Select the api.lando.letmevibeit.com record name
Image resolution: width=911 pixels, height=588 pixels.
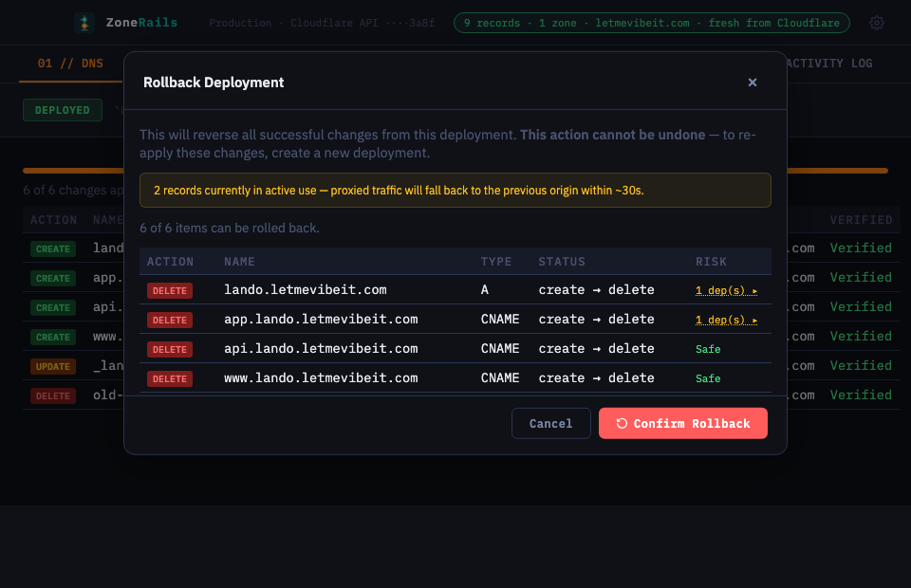[321, 348]
